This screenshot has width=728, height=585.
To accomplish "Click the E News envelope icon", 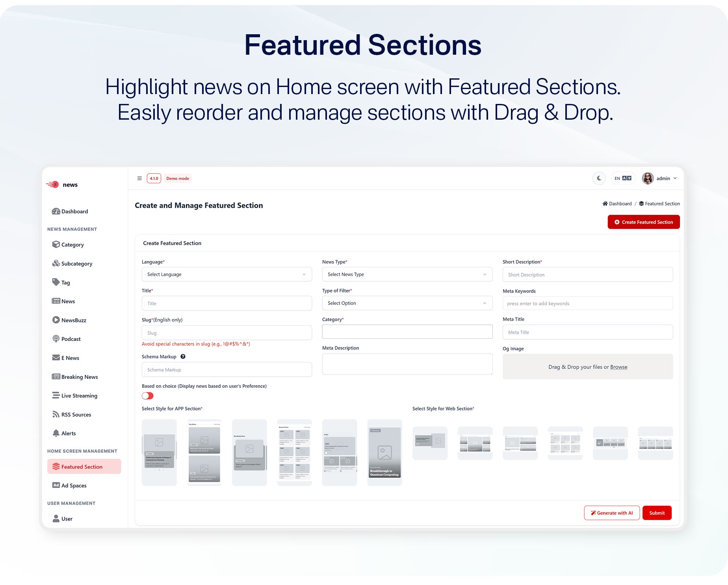I will 56,357.
